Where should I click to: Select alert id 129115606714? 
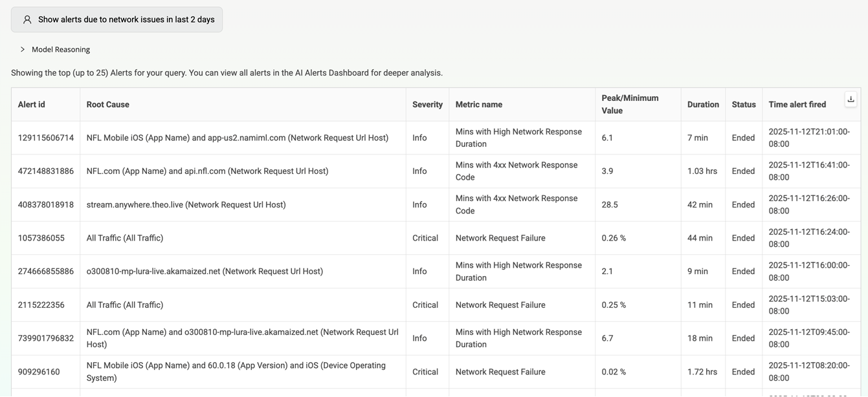pos(46,138)
